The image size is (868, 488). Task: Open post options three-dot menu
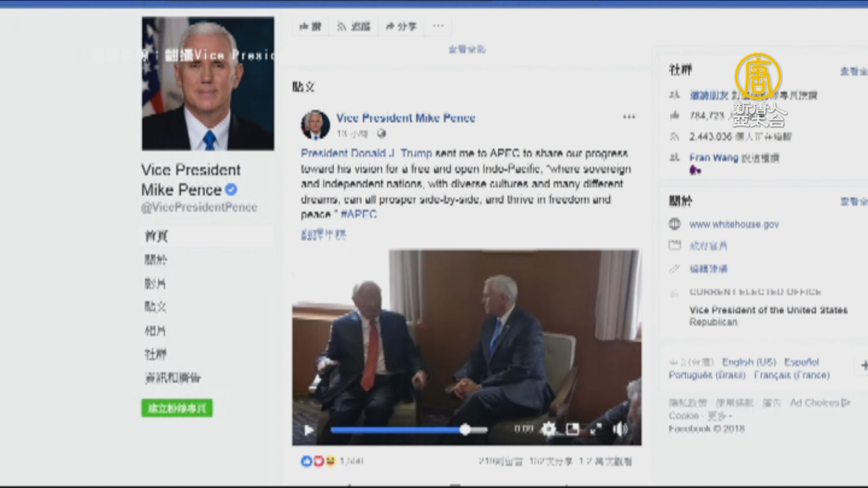point(629,117)
